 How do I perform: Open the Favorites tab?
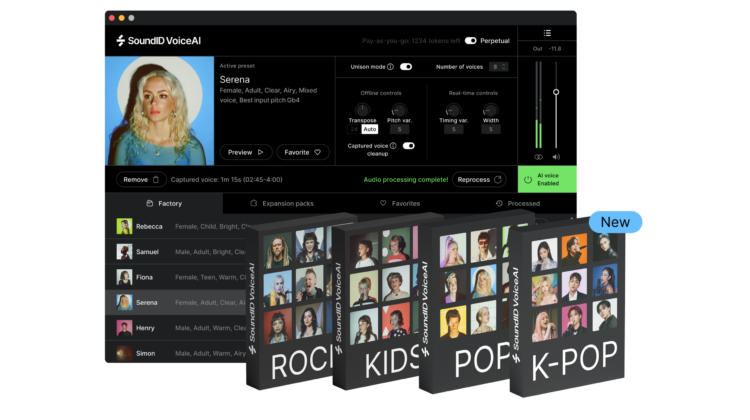400,203
